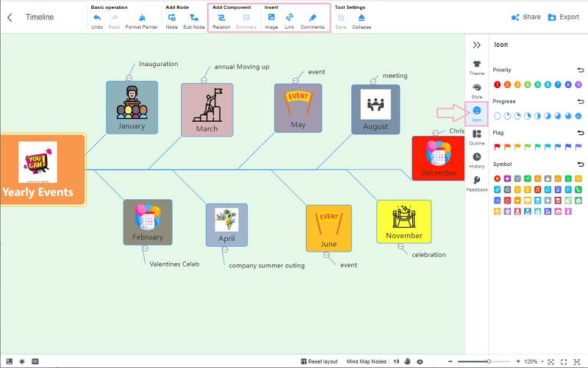Switch to the Theme tab
The image size is (588, 368).
[477, 67]
